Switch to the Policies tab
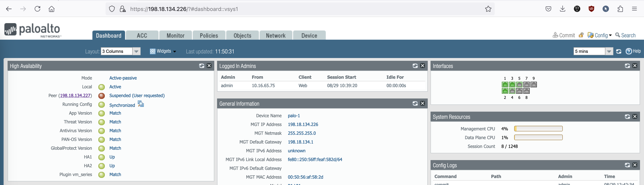The height and width of the screenshot is (185, 644). pyautogui.click(x=209, y=35)
